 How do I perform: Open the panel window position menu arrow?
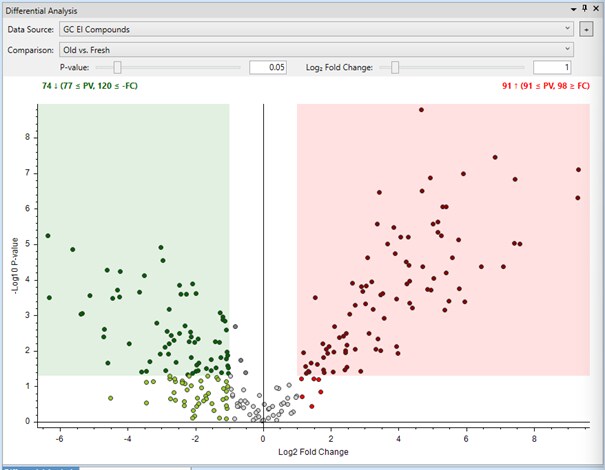tap(573, 9)
